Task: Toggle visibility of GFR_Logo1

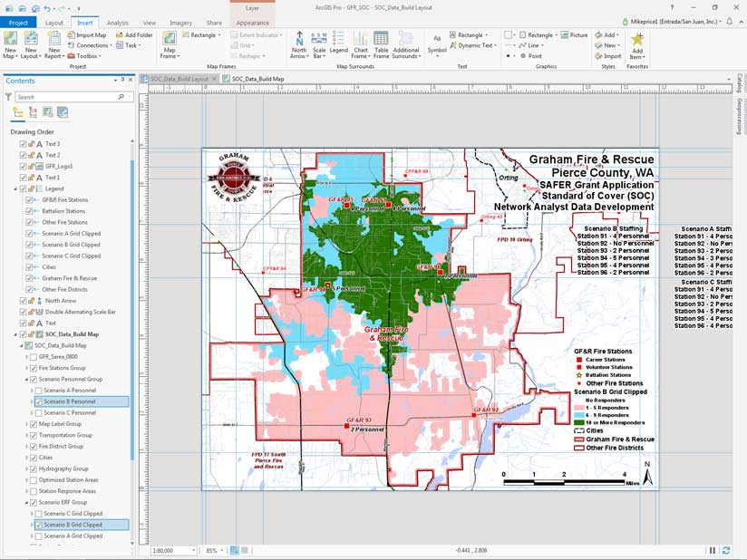Action: click(x=23, y=166)
